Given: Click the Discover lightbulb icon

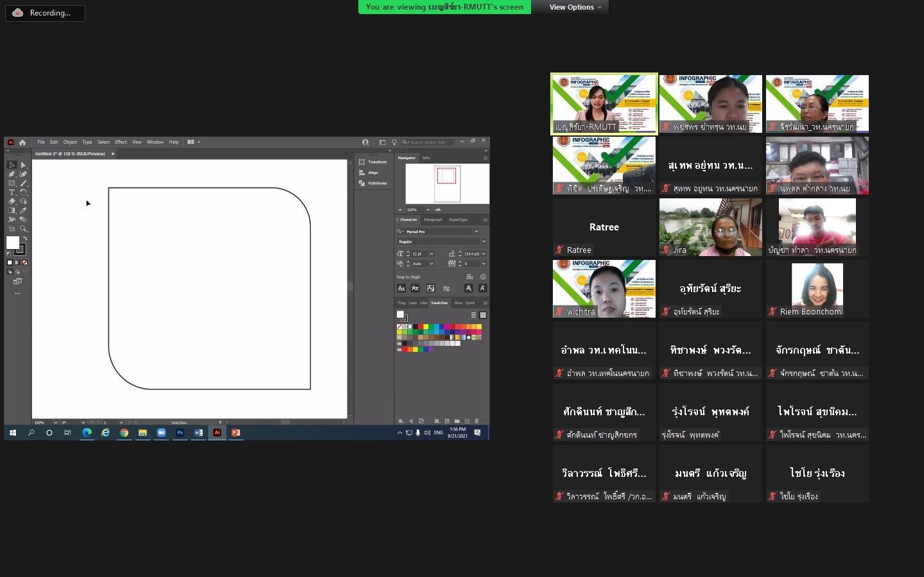Looking at the screenshot, I should [394, 142].
